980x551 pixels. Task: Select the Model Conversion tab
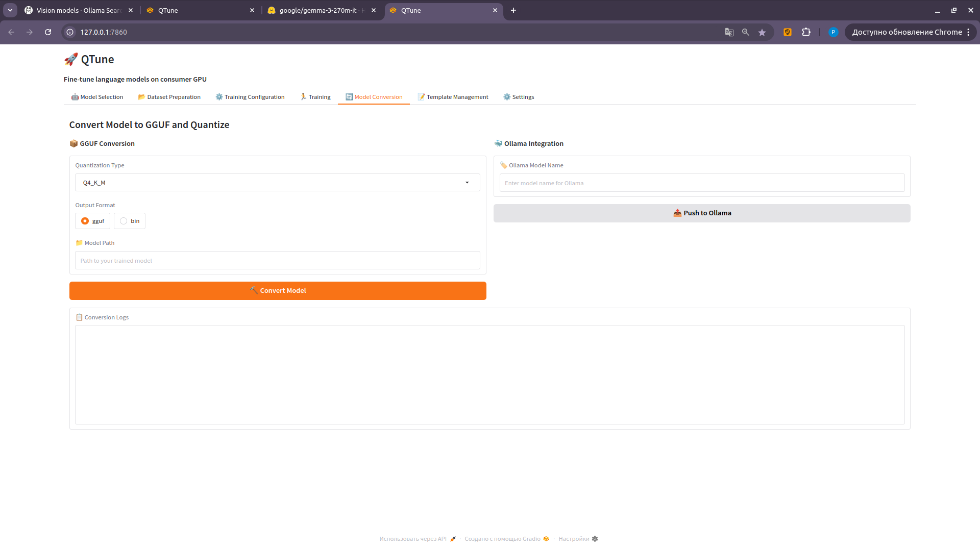pyautogui.click(x=374, y=97)
